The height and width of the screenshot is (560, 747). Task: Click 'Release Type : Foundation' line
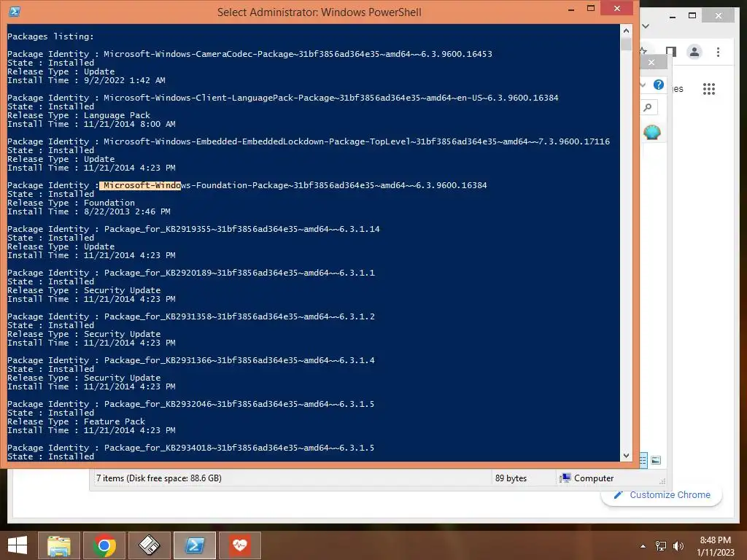click(x=71, y=203)
